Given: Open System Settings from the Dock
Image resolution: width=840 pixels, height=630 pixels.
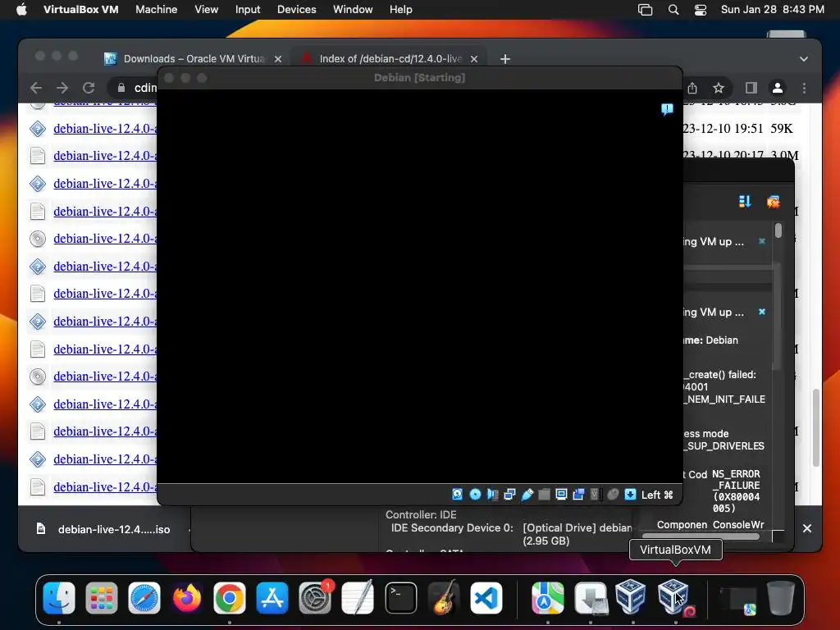Looking at the screenshot, I should [315, 598].
